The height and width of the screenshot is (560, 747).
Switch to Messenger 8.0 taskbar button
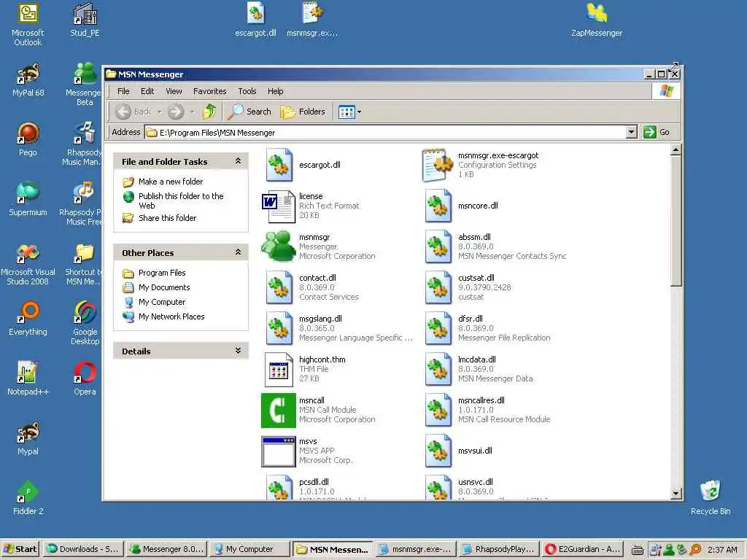pos(168,549)
